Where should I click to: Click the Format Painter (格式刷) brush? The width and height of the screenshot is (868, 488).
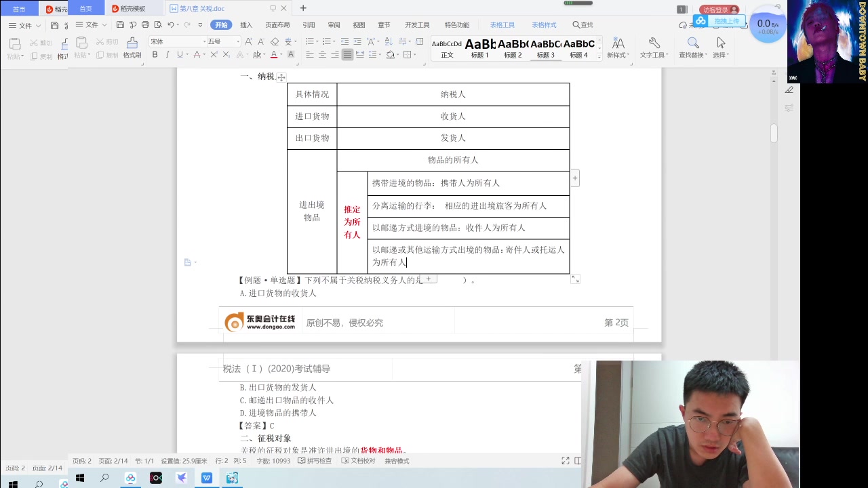pos(132,48)
